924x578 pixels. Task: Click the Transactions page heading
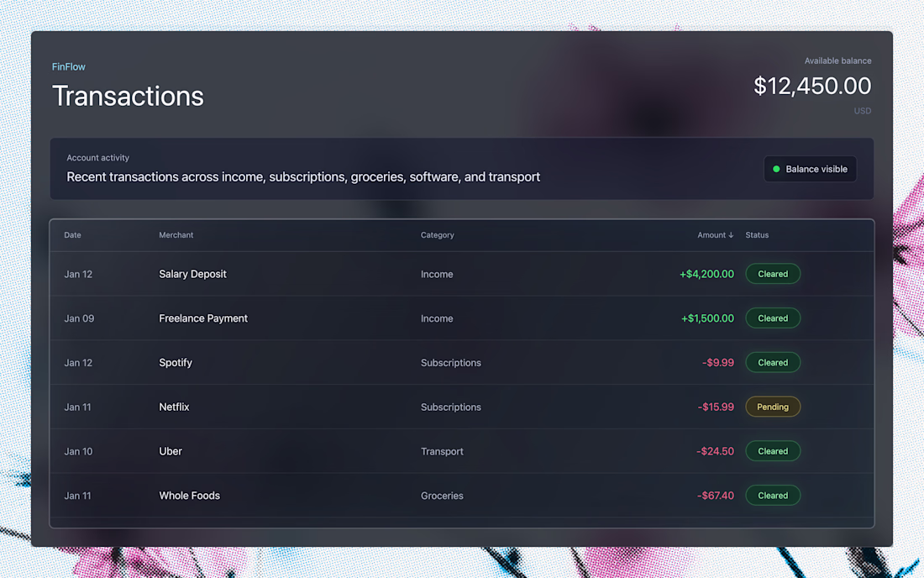(128, 96)
